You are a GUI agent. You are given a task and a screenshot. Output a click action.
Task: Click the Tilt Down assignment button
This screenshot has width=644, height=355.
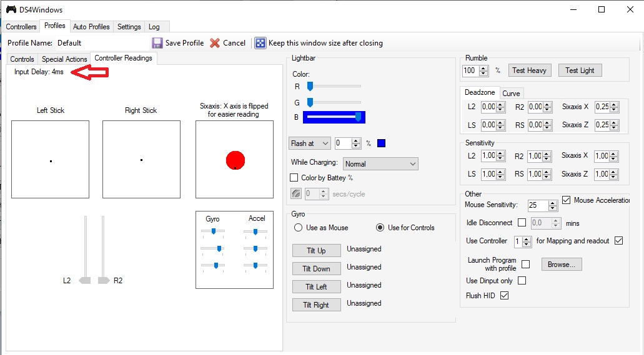pos(316,269)
